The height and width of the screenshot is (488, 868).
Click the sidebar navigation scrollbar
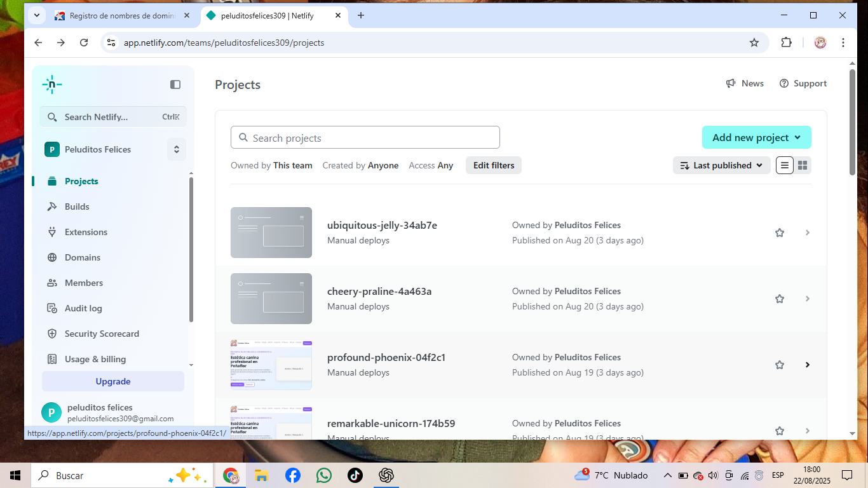click(x=191, y=249)
